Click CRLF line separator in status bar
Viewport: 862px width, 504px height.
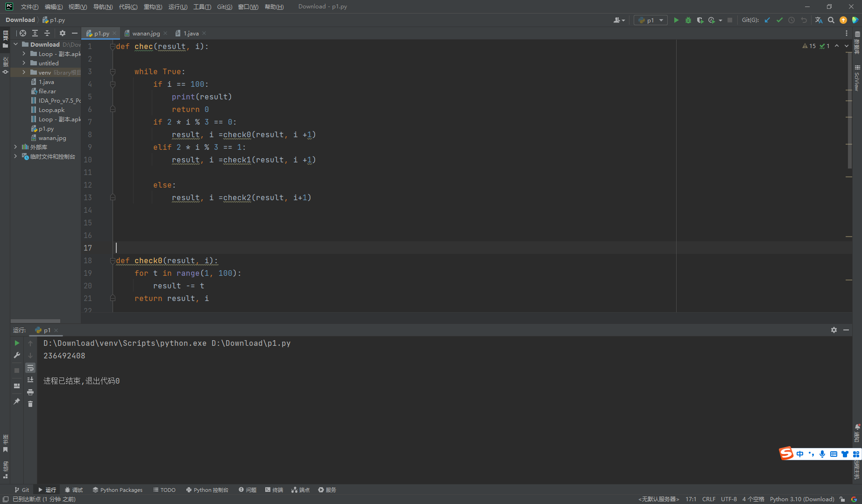(x=708, y=499)
